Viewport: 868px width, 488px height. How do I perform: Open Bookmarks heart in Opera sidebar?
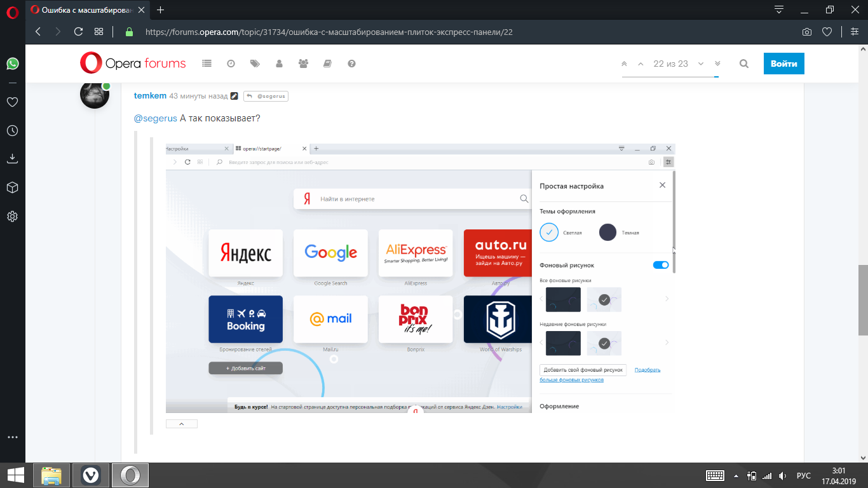click(x=12, y=102)
